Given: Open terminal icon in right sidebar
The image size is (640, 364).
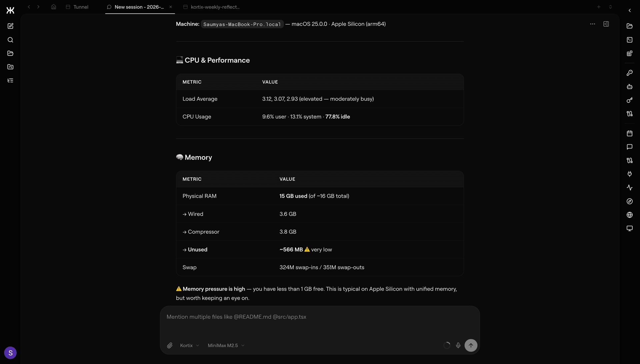Looking at the screenshot, I should [630, 40].
